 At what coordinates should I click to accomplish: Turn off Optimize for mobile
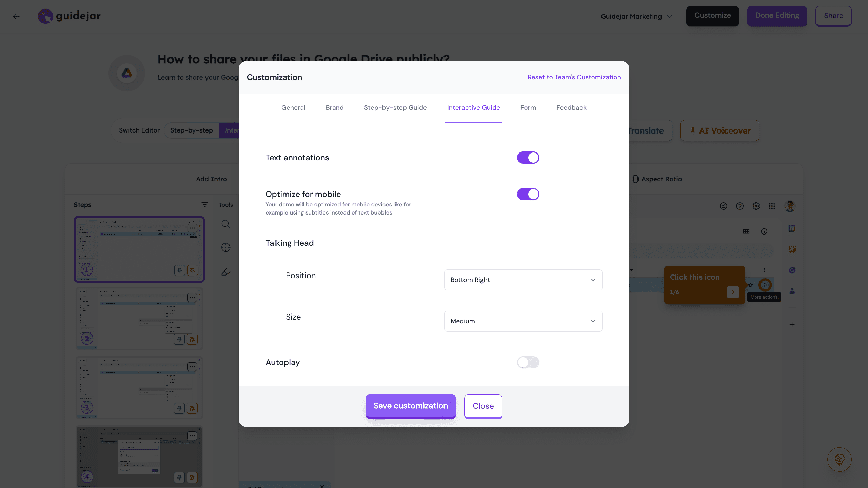[528, 194]
